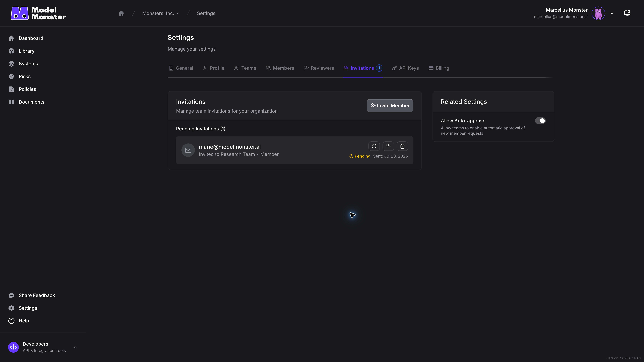Resend the invitation to marie@modelmonster.ai
Image resolution: width=644 pixels, height=362 pixels.
(374, 146)
